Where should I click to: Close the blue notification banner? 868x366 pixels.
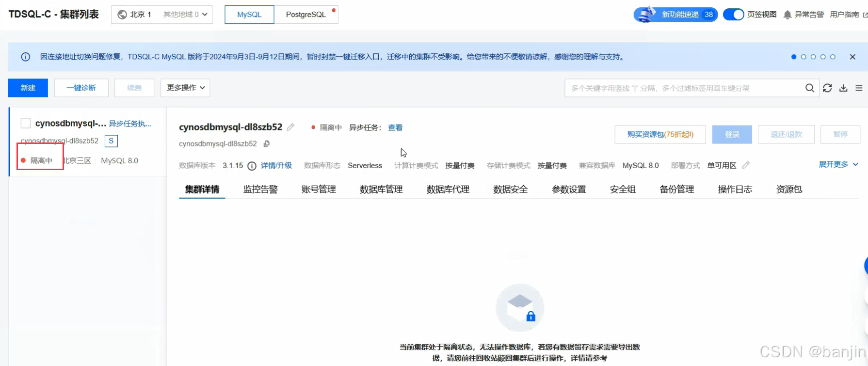pyautogui.click(x=852, y=57)
